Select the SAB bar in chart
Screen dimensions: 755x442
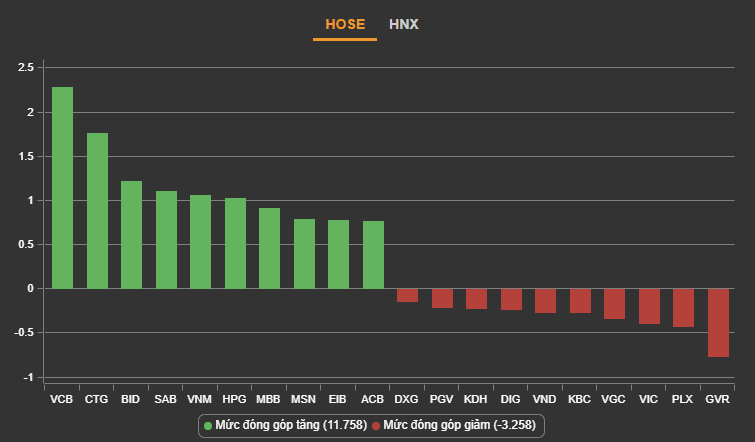tap(166, 240)
